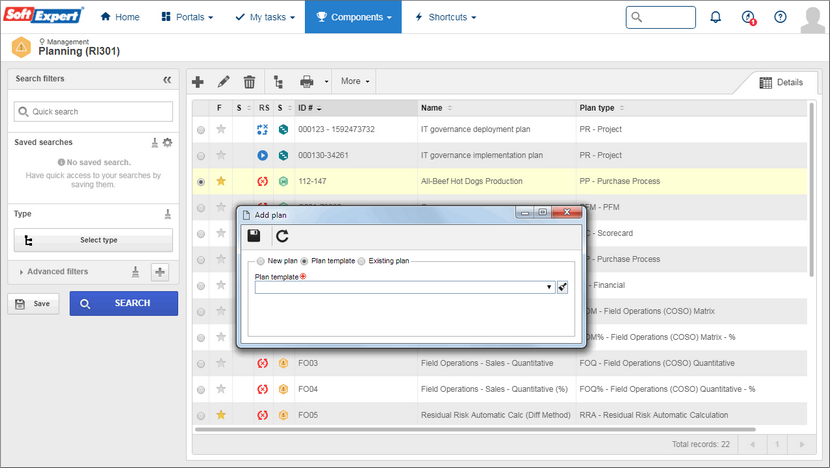Viewport: 830px width, 468px height.
Task: Click the Planning warning hexagon icon
Action: [x=21, y=47]
